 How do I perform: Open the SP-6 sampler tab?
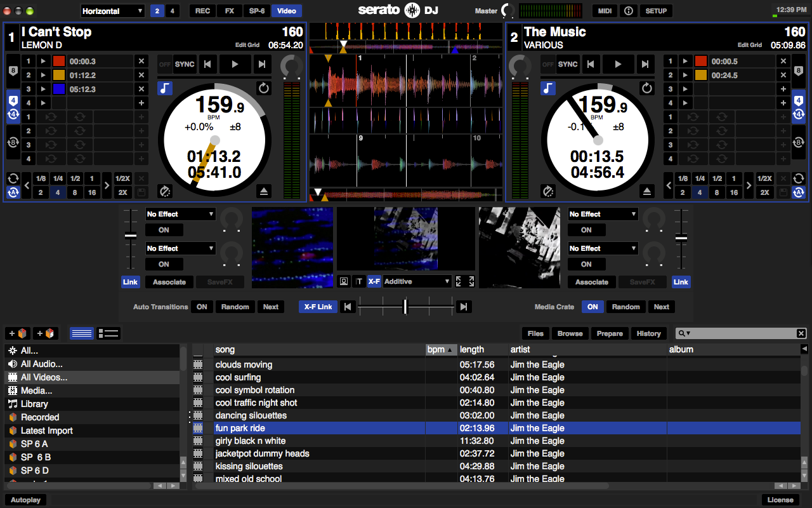point(257,11)
